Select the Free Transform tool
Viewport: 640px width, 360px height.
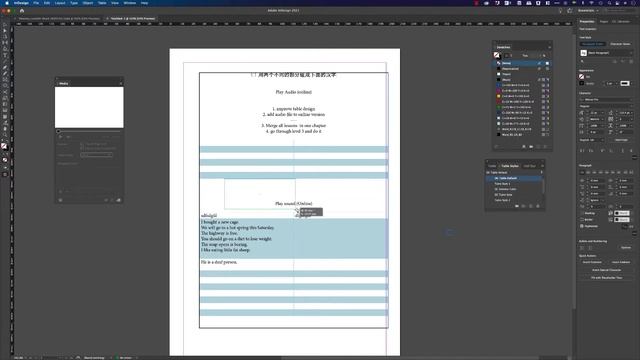pyautogui.click(x=5, y=98)
